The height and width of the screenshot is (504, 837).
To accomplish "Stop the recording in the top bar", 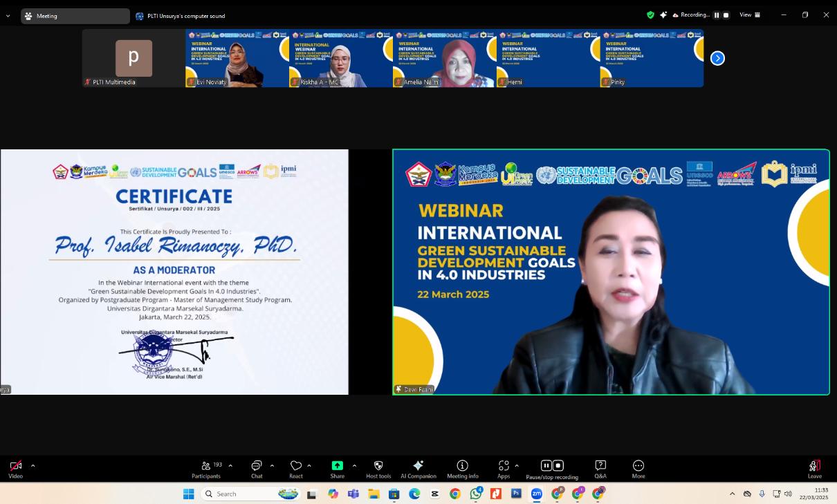I will point(726,15).
